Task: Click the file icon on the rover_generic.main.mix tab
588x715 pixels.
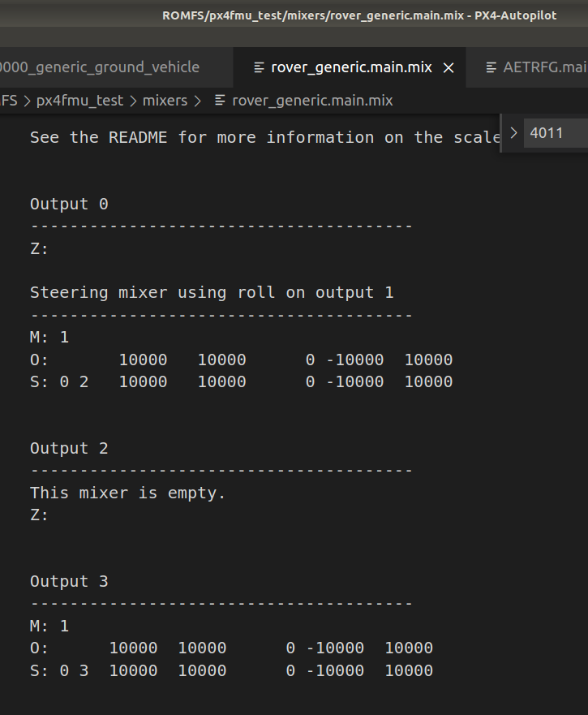Action: pos(259,68)
